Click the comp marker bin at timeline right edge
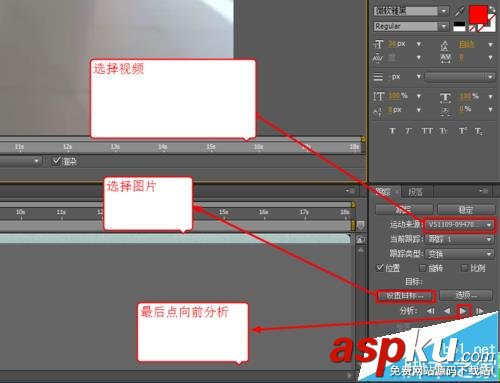This screenshot has height=383, width=500. point(360,226)
